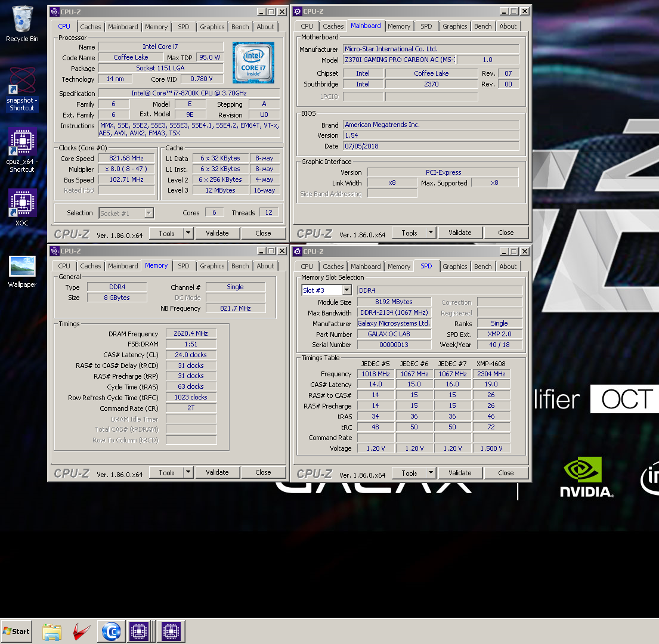Open CPU tab in SPD window

[x=307, y=267]
